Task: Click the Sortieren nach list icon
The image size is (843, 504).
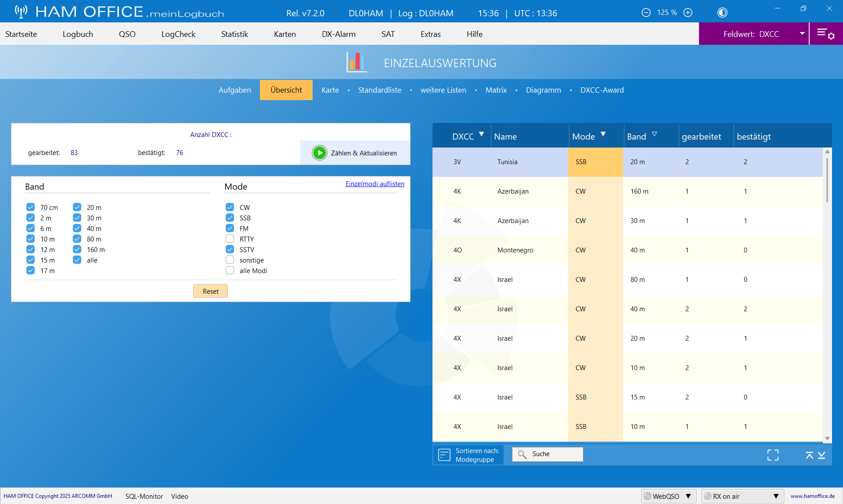Action: coord(444,455)
